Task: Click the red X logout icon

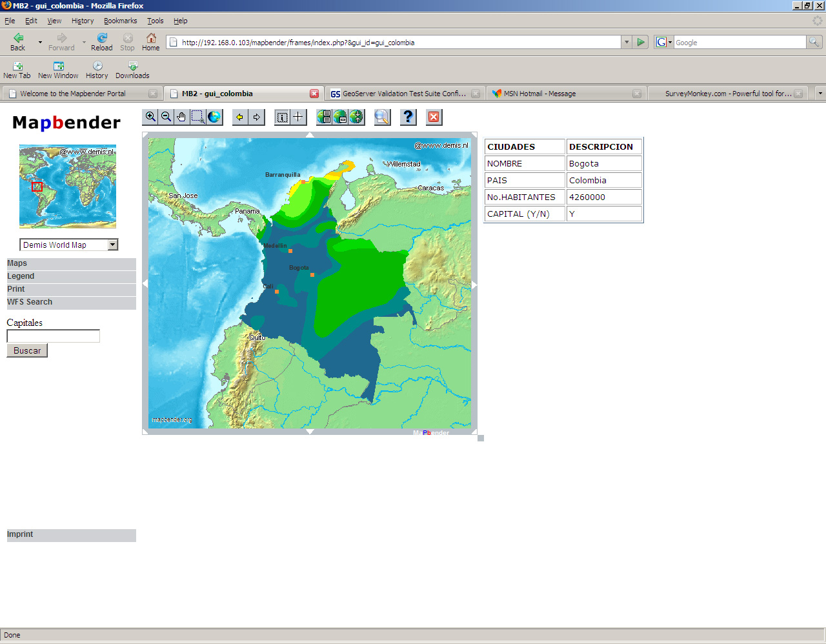Action: tap(434, 117)
